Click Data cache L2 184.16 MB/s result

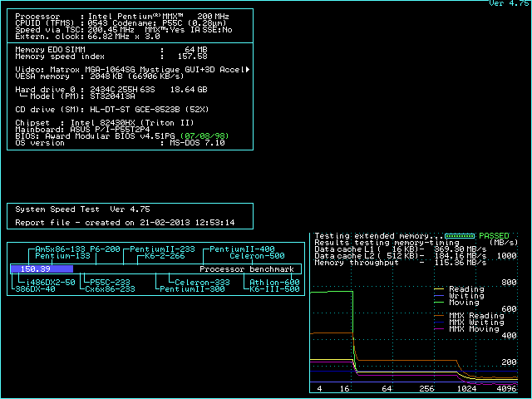[401, 256]
